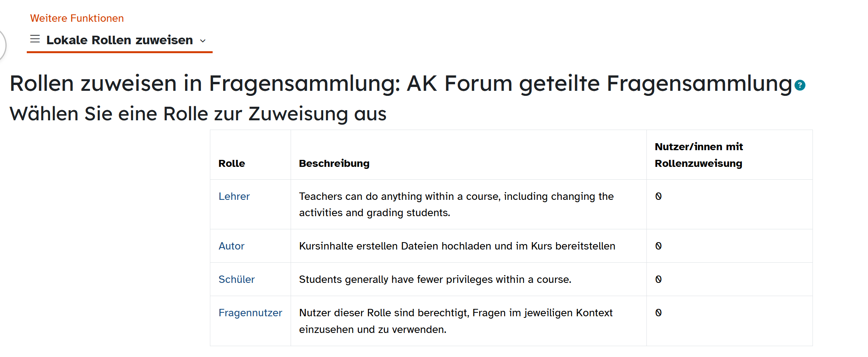Click the subheading Wählen Sie eine Rolle
Screen dimensions: 868x357
coord(198,114)
